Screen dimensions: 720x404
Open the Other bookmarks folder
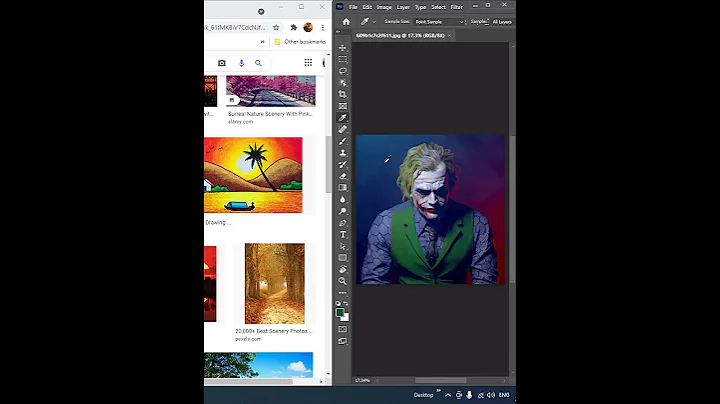coord(300,42)
